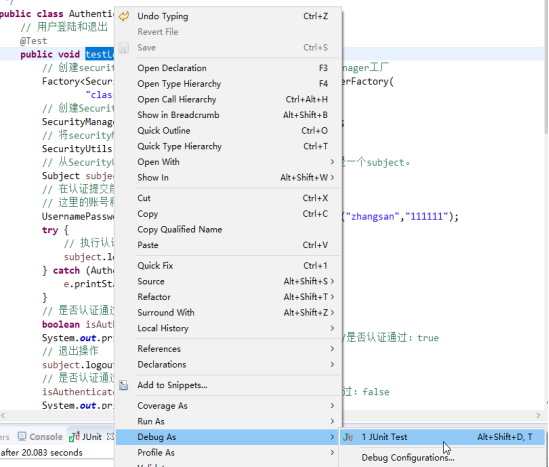Viewport: 549px width, 467px height.
Task: Click the Console tab icon
Action: [x=22, y=437]
